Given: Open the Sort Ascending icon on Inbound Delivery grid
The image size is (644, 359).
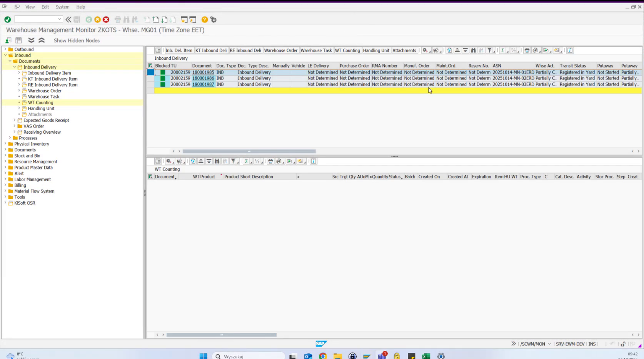Looking at the screenshot, I should tap(457, 50).
